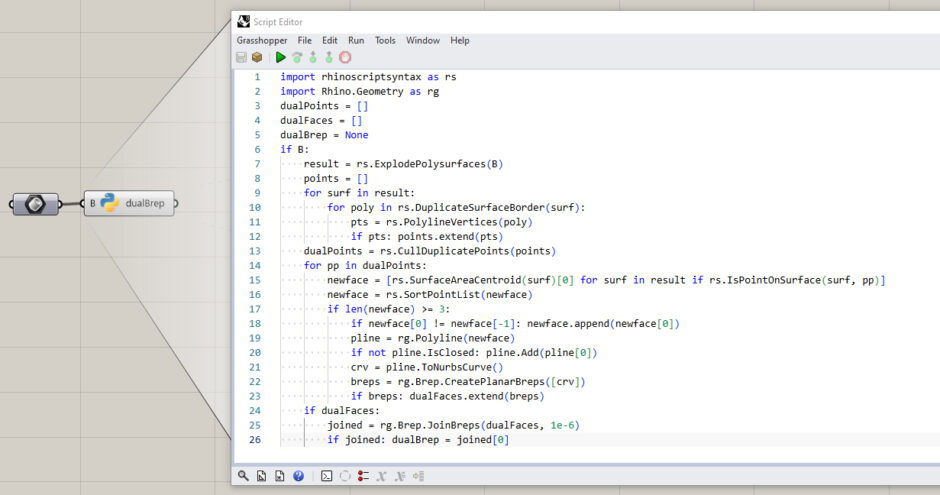The width and height of the screenshot is (940, 495).
Task: Select the Brep parameter hexagon component
Action: point(35,204)
